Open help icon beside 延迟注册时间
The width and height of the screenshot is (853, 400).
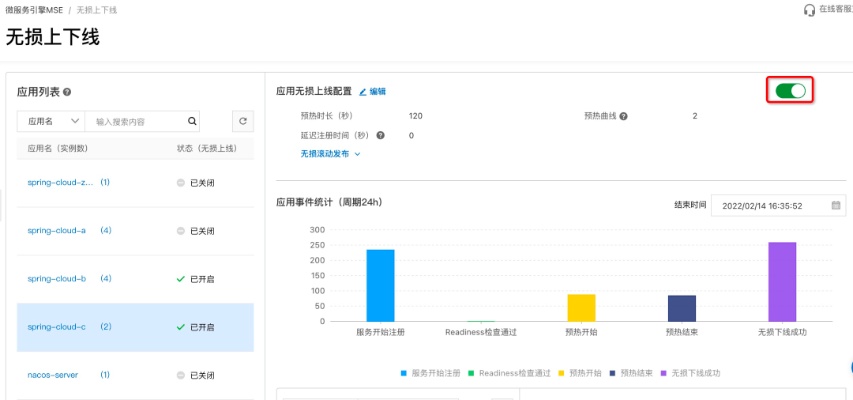point(381,136)
